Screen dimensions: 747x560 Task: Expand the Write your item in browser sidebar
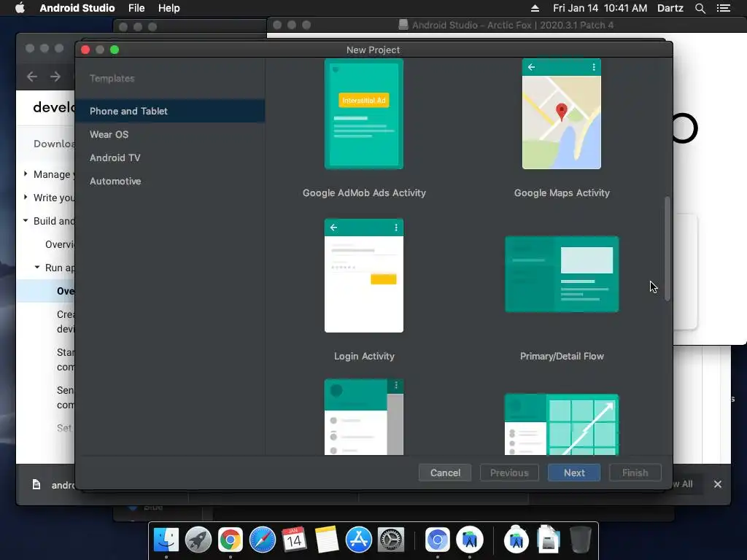pyautogui.click(x=26, y=197)
